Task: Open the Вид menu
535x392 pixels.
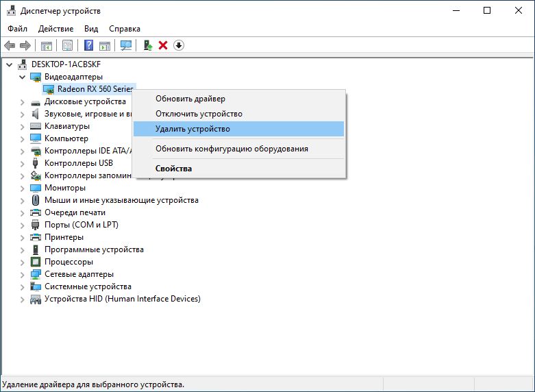Action: pyautogui.click(x=91, y=29)
